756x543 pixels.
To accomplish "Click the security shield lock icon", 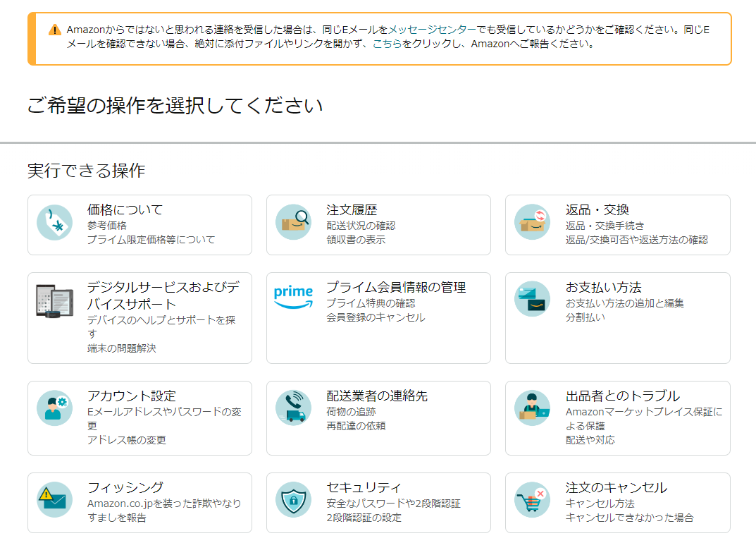I will pos(293,499).
